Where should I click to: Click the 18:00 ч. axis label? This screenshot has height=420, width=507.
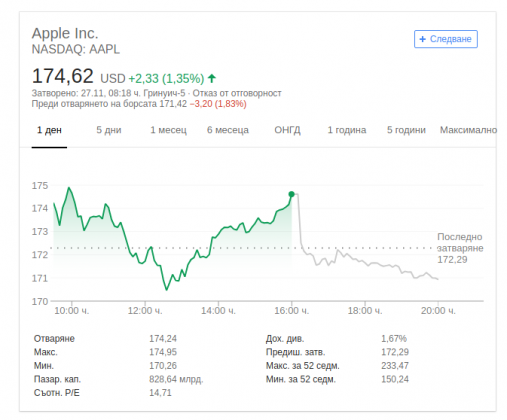[365, 311]
